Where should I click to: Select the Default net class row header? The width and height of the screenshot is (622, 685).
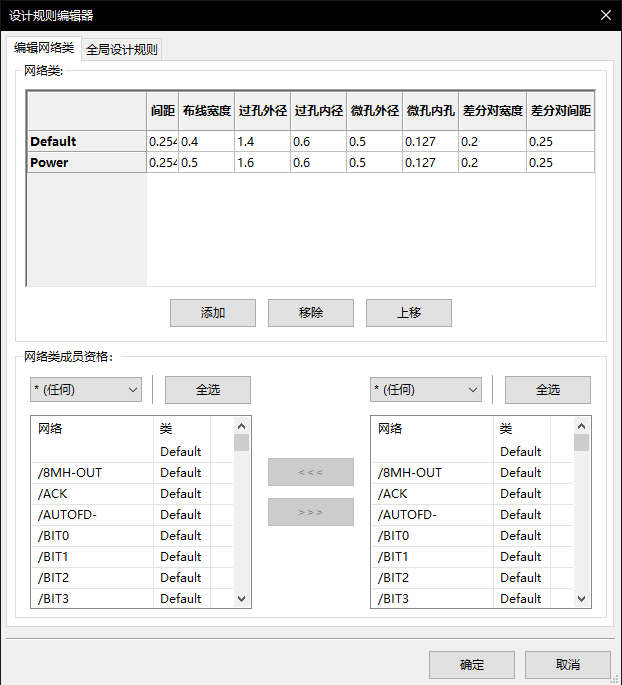[x=86, y=142]
